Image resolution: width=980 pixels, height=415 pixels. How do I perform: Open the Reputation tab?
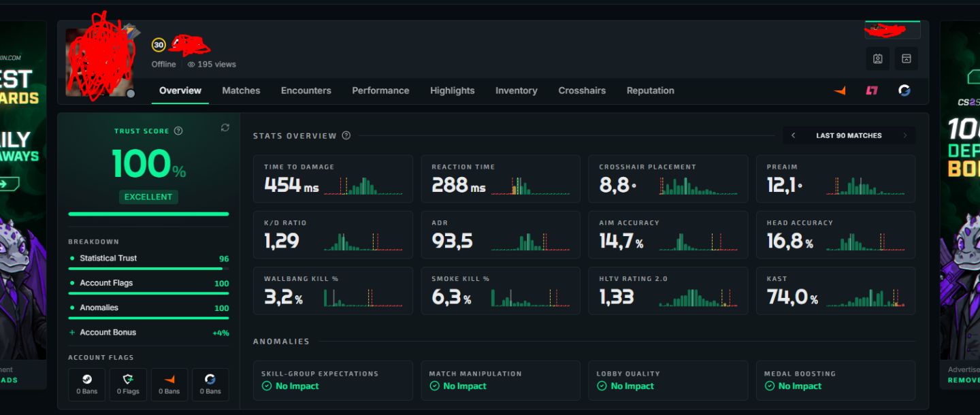(651, 90)
